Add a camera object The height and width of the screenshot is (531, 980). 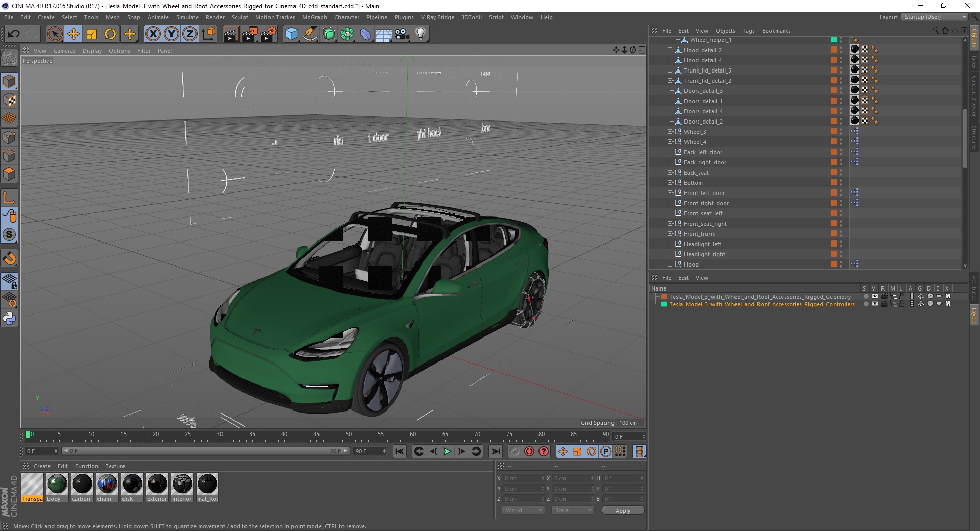402,34
